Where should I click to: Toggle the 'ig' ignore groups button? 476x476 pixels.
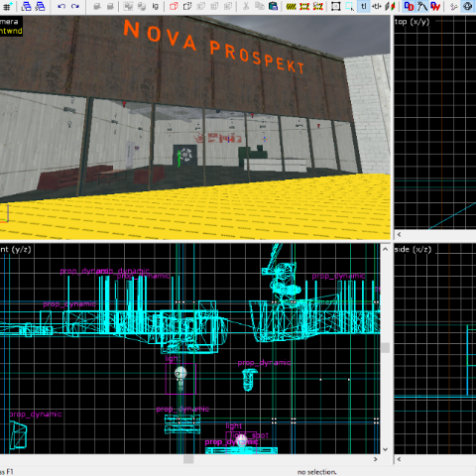point(155,6)
